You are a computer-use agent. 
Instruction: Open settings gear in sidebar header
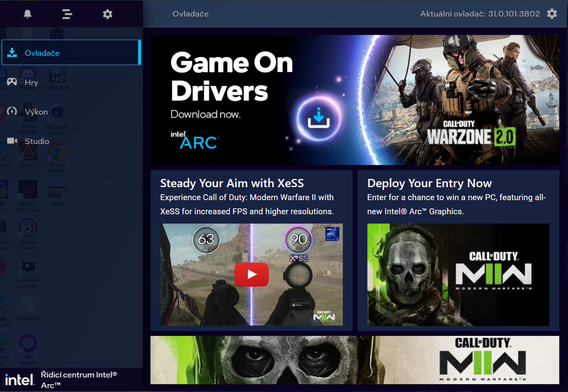[108, 14]
